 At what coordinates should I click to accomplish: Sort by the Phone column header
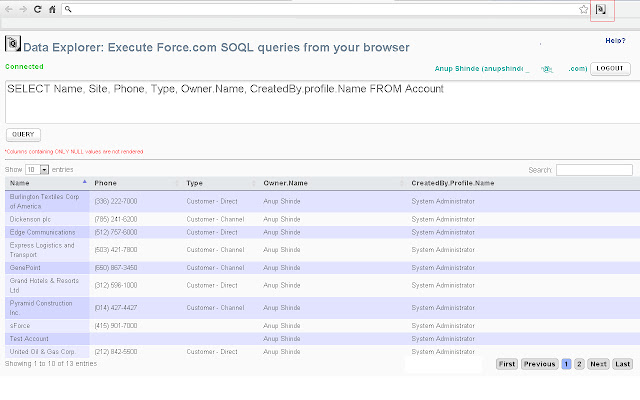point(136,183)
